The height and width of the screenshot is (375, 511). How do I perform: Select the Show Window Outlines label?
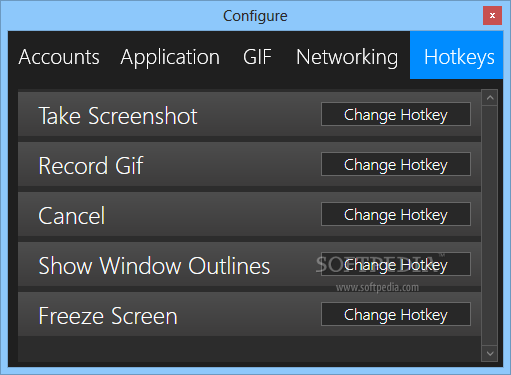point(154,266)
